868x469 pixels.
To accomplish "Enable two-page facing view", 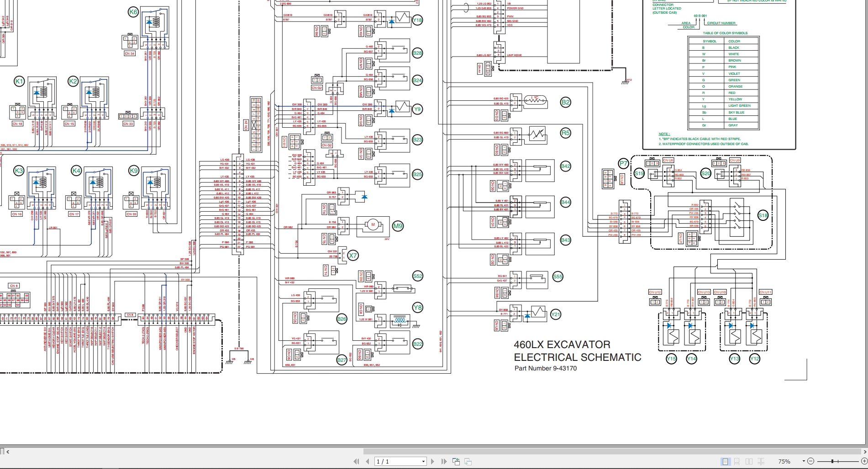I will coord(749,461).
